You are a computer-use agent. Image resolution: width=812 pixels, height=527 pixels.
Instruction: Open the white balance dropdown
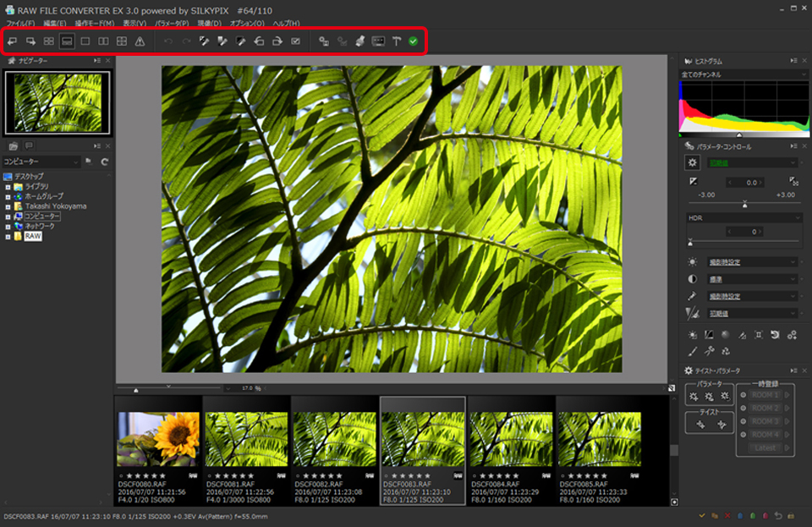click(x=753, y=262)
